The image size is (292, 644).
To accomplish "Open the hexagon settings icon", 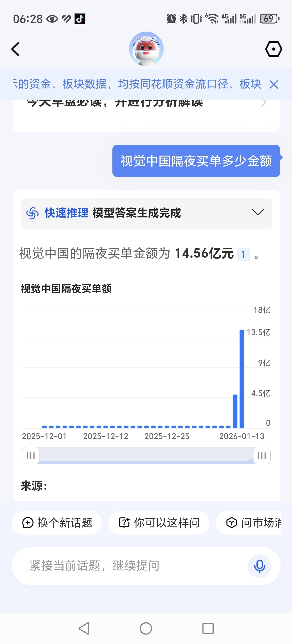I will [x=274, y=49].
